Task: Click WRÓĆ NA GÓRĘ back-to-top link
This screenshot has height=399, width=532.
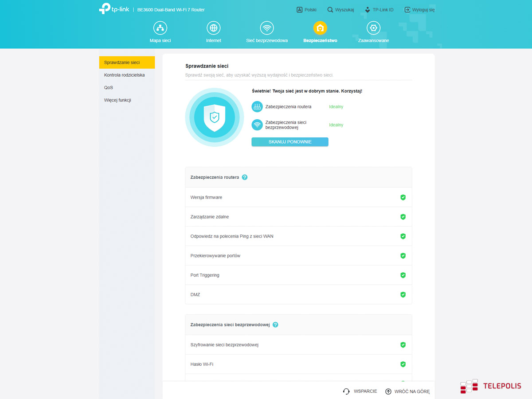Action: click(x=407, y=391)
